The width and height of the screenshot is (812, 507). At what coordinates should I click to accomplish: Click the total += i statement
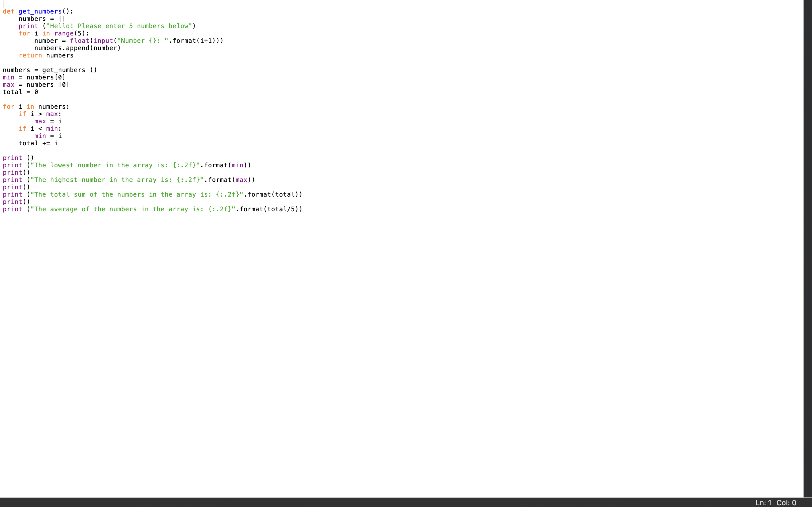click(x=38, y=144)
